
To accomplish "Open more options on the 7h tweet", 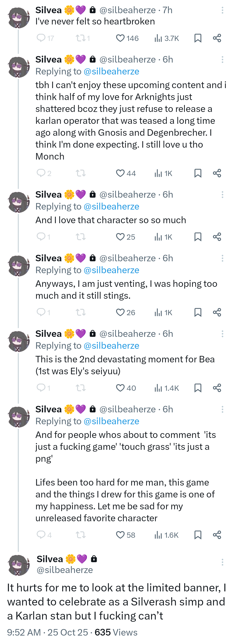I will pos(222,10).
